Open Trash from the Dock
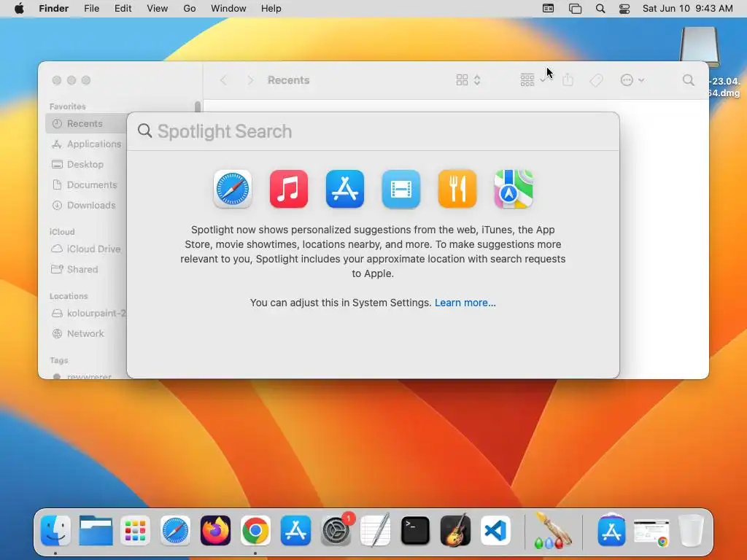 click(691, 531)
